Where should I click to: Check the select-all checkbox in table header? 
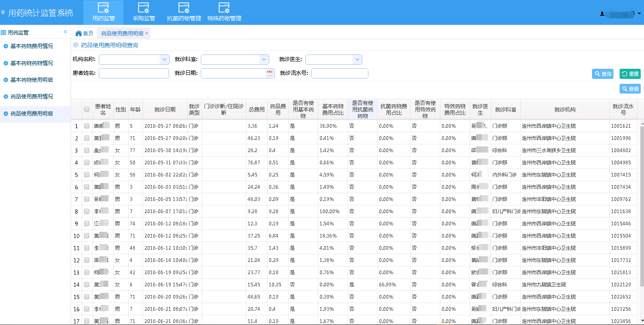coord(87,109)
